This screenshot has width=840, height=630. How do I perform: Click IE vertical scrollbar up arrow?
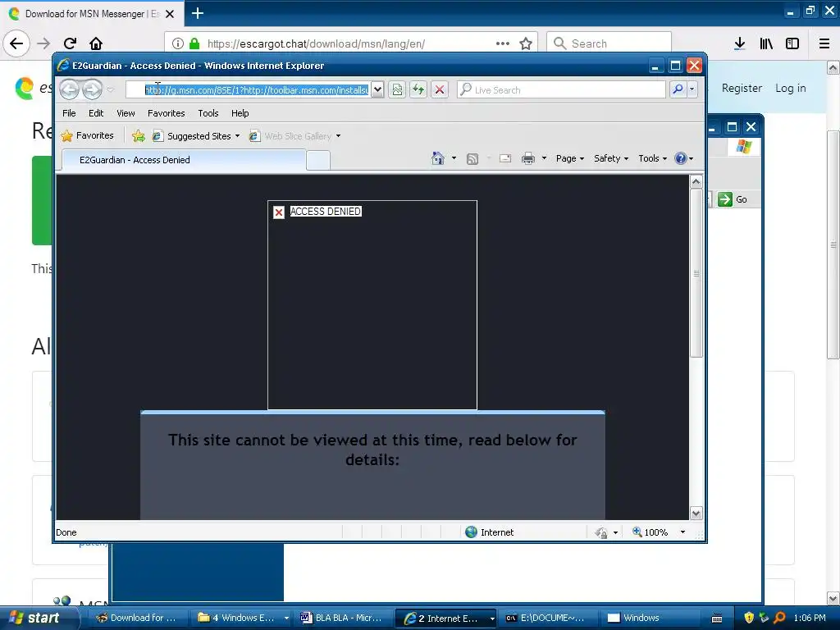click(696, 181)
